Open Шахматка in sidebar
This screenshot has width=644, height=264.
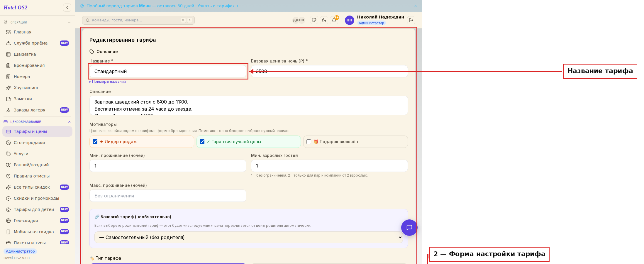(x=37, y=54)
